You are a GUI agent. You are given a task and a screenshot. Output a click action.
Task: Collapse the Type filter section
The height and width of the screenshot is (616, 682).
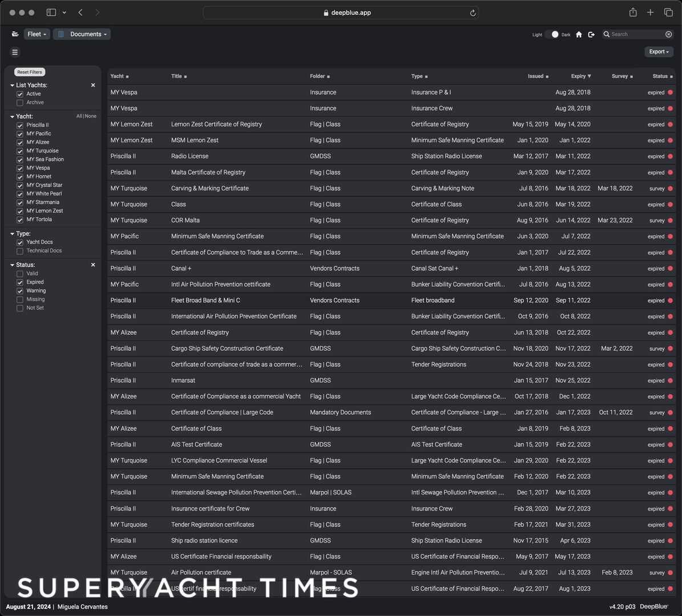[x=12, y=234]
